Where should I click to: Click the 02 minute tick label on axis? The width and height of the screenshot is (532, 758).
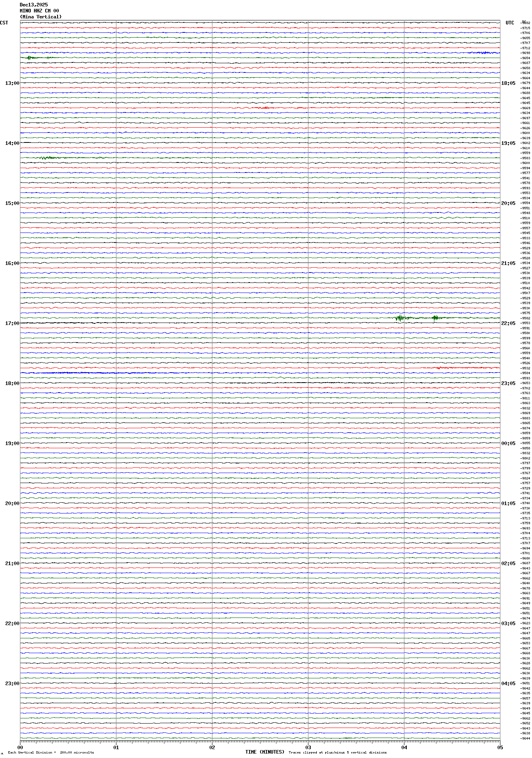click(212, 747)
